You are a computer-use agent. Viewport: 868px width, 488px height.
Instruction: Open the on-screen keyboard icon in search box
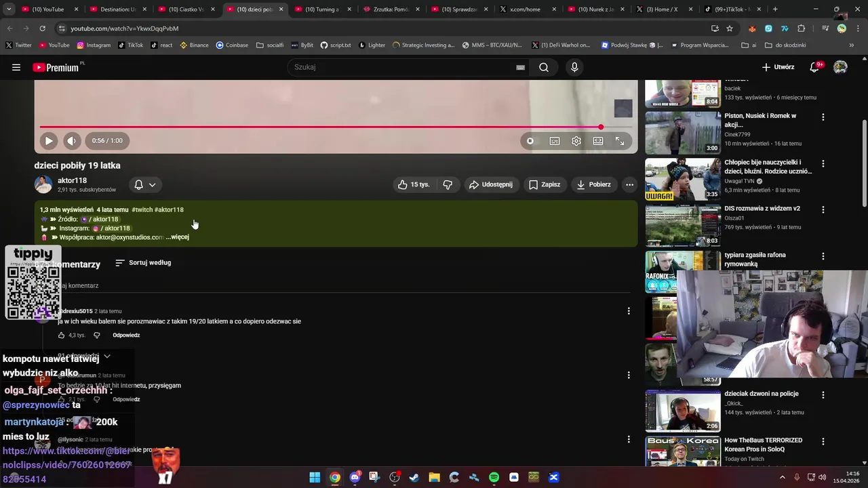coord(520,67)
